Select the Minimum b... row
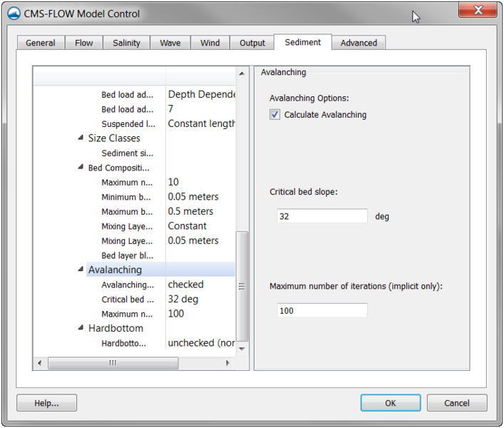 click(126, 197)
